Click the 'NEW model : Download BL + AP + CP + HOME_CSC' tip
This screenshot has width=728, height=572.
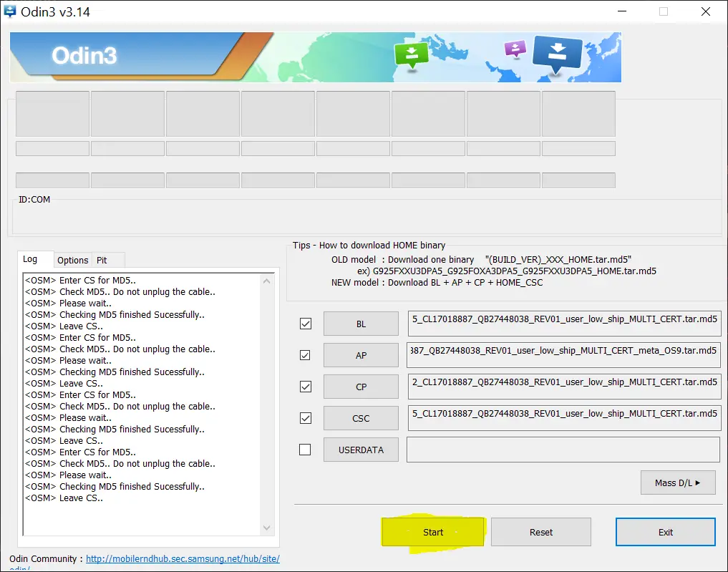click(437, 282)
